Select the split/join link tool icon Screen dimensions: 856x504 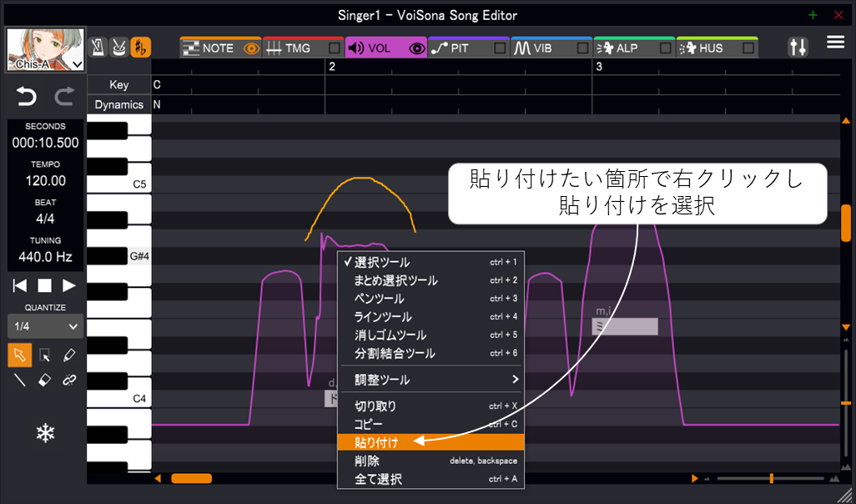click(x=68, y=380)
